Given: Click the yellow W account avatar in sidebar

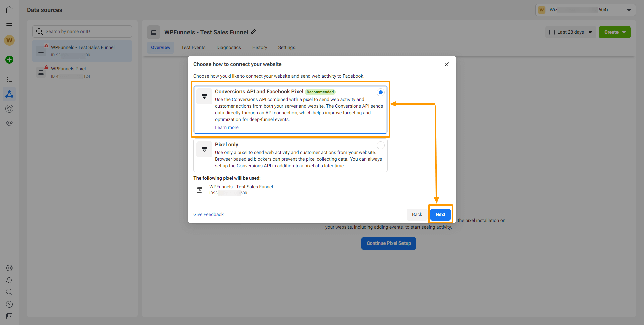Looking at the screenshot, I should pyautogui.click(x=9, y=40).
